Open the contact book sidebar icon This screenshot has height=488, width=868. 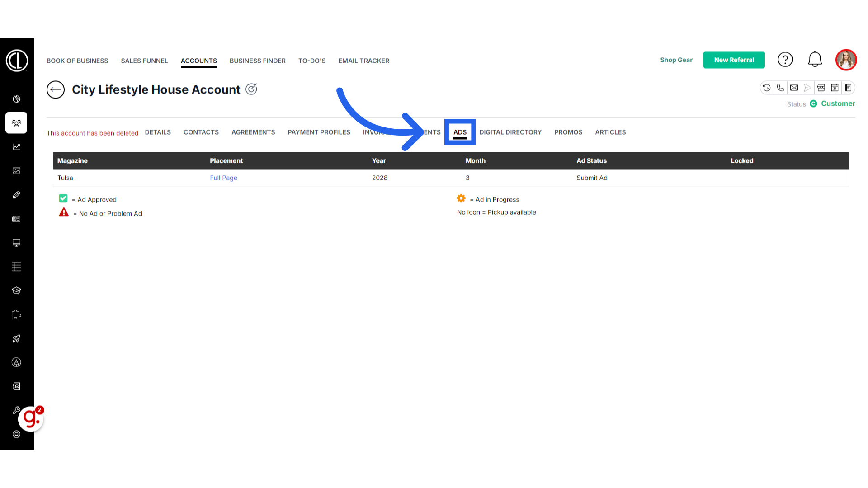click(16, 386)
